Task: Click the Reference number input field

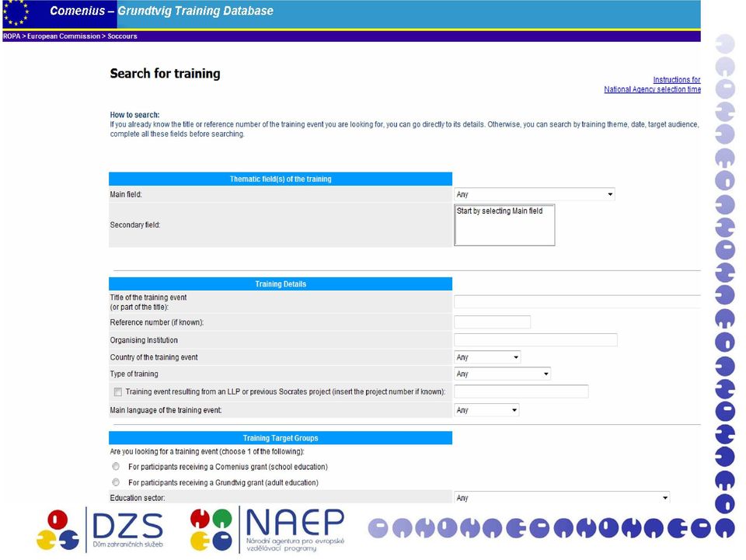Action: (x=493, y=322)
